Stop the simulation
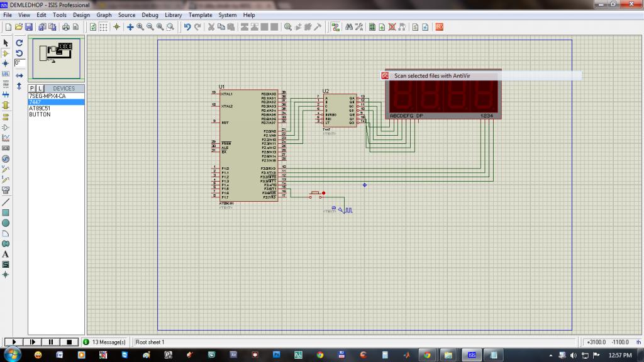Screen dimensions: 644x362 69,342
